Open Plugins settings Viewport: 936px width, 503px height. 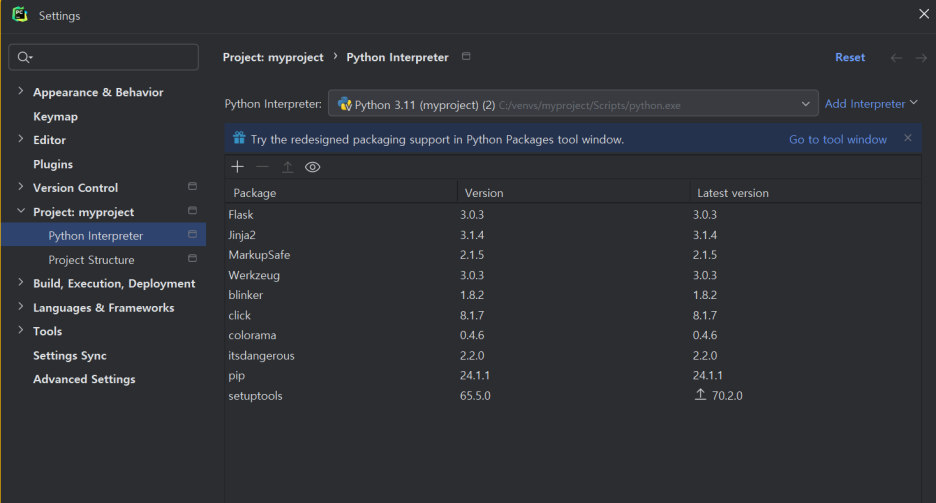coord(53,164)
